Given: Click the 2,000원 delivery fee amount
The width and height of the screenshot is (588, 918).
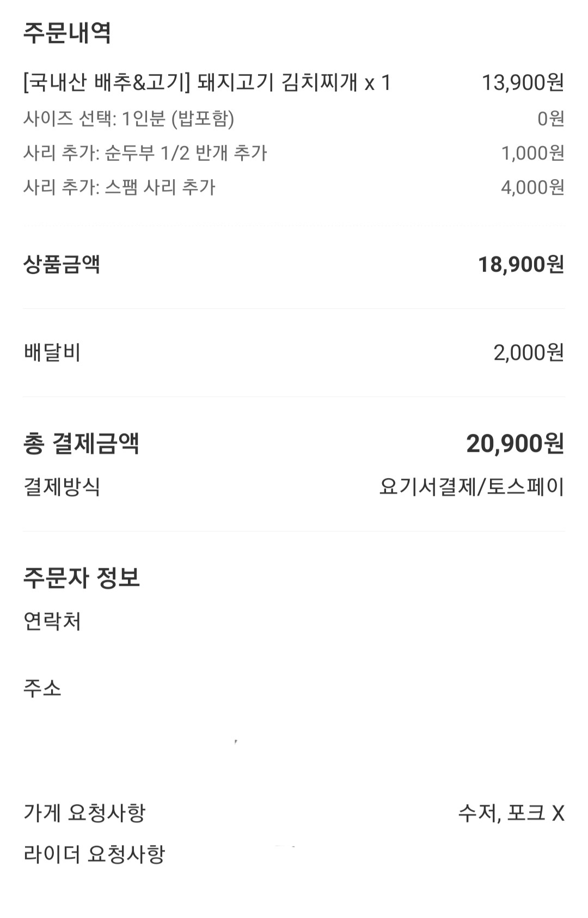Looking at the screenshot, I should (x=528, y=353).
